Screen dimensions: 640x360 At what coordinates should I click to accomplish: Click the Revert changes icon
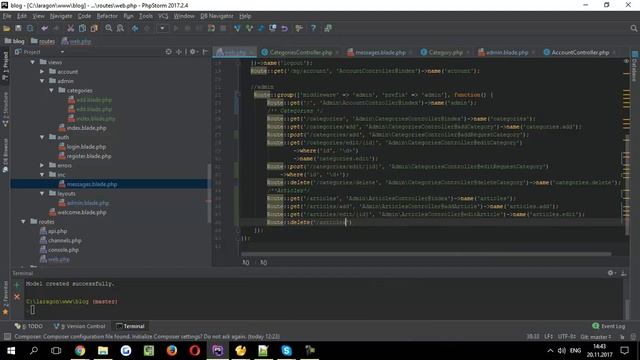pyautogui.click(x=284, y=28)
